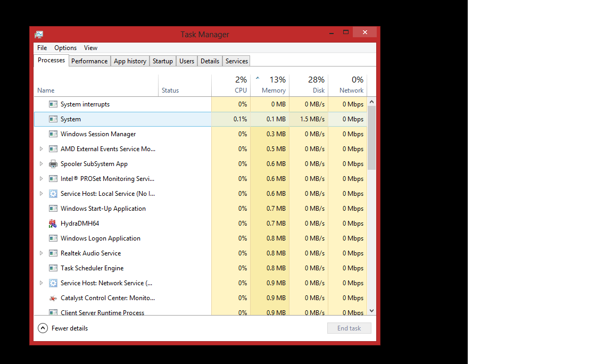The height and width of the screenshot is (364, 613).
Task: Click the Task Scheduler Engine icon
Action: (x=53, y=268)
